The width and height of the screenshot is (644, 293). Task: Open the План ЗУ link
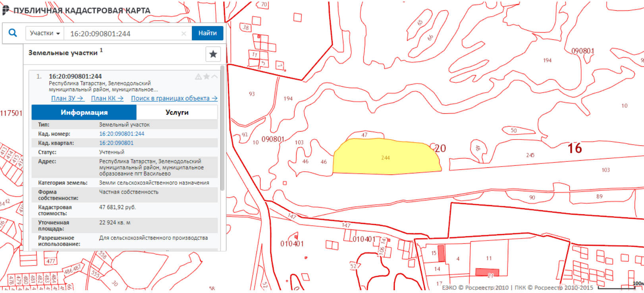[67, 98]
